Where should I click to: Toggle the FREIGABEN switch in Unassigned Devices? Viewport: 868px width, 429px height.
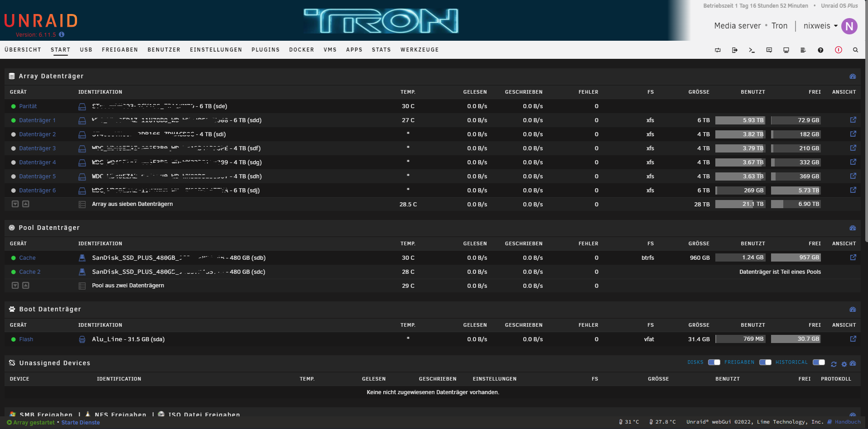point(765,362)
